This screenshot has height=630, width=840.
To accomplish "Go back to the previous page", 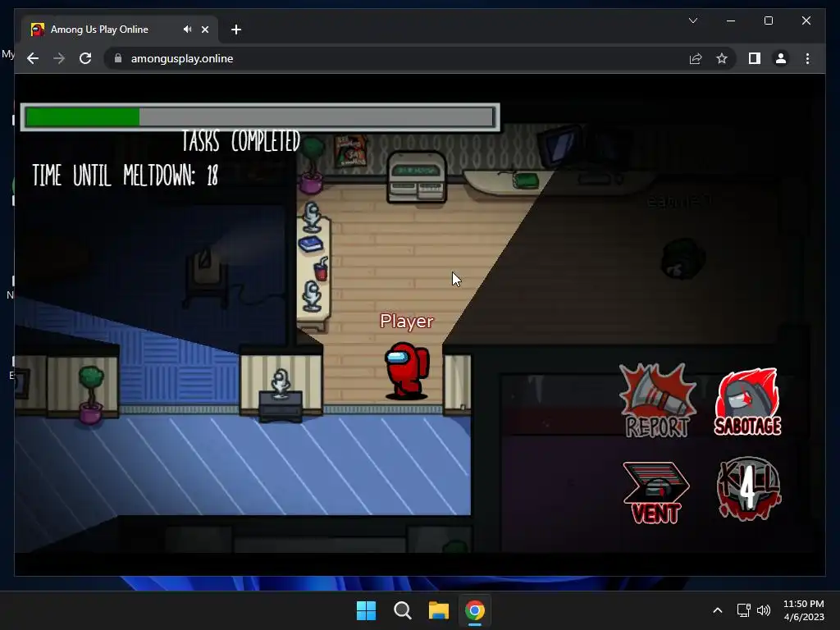I will click(x=33, y=58).
